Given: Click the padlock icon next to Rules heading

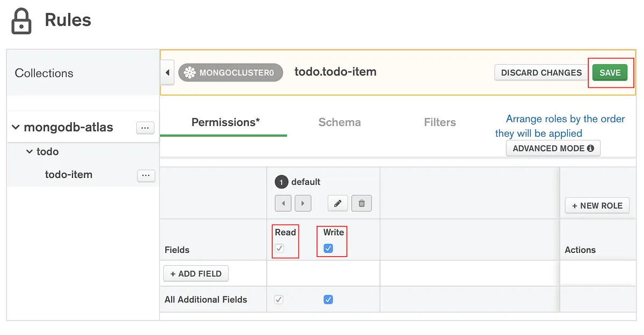Looking at the screenshot, I should point(20,20).
